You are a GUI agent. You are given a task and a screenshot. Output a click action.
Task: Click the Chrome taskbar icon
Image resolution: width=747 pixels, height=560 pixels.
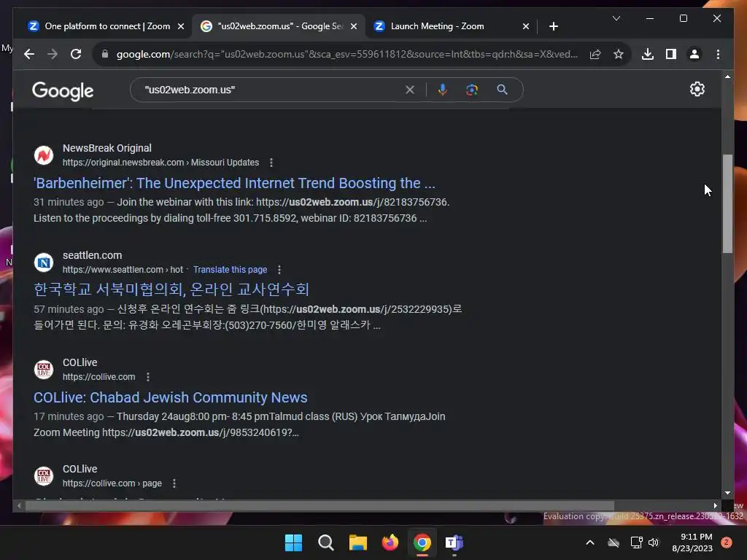[422, 542]
